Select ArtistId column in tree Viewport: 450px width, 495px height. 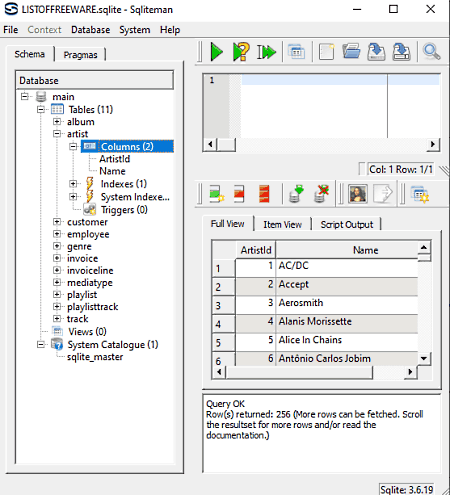coord(114,159)
